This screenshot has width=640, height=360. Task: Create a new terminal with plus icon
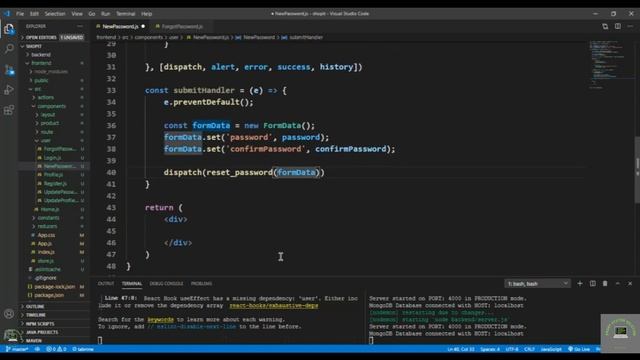[x=580, y=283]
